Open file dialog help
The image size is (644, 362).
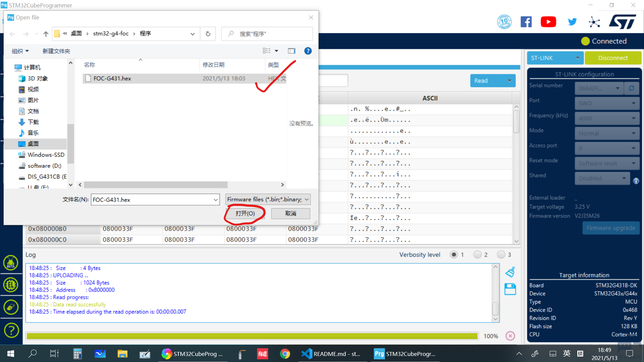point(308,51)
